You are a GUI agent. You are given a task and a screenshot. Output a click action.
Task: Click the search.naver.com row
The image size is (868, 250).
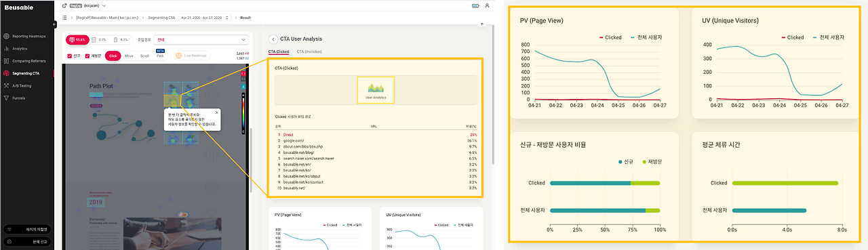(x=376, y=159)
